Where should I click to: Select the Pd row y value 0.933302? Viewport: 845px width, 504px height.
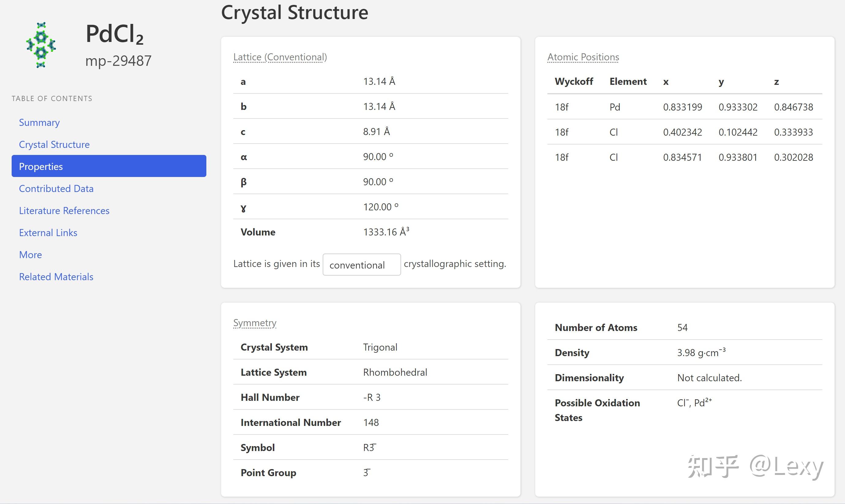point(738,107)
